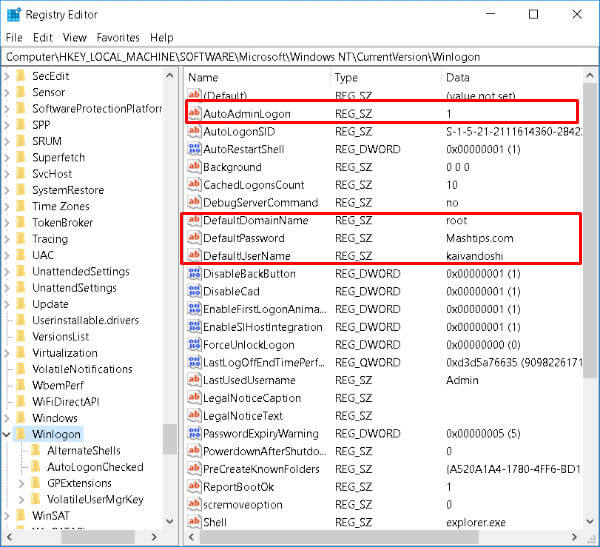Viewport: 600px width, 547px height.
Task: Click the LegalNoticeCaption value icon
Action: coord(194,397)
